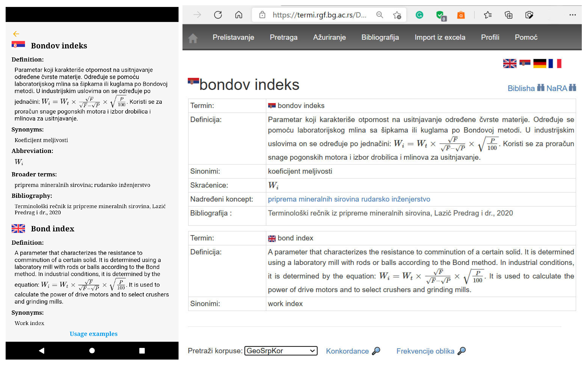Open priprema mineralnih sirovina concept link

[314, 199]
